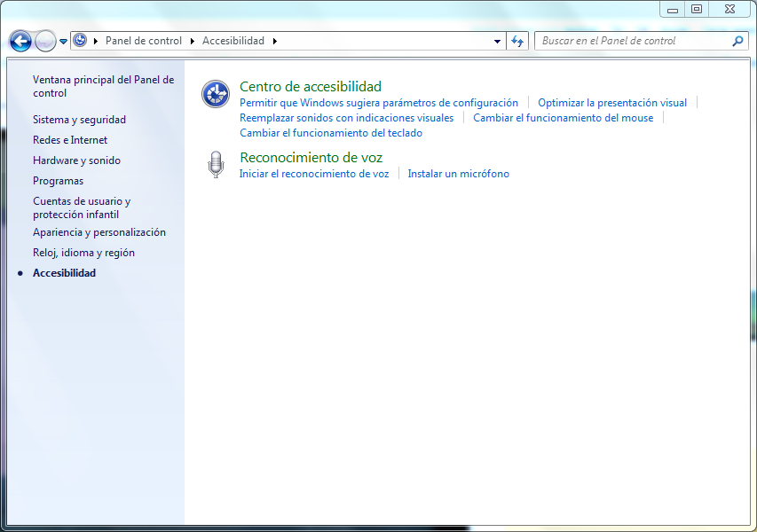Click Permitir que Windows sugiera parámetros de configuración

point(378,103)
